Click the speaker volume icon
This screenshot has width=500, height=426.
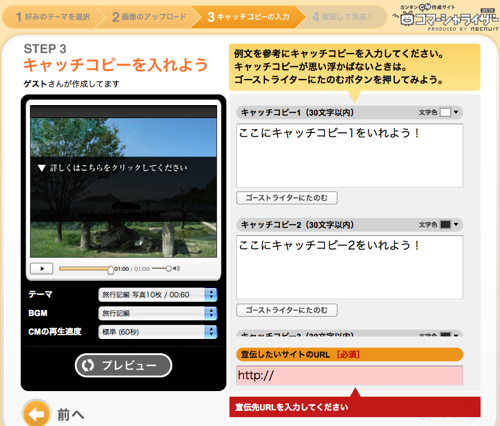click(x=176, y=268)
